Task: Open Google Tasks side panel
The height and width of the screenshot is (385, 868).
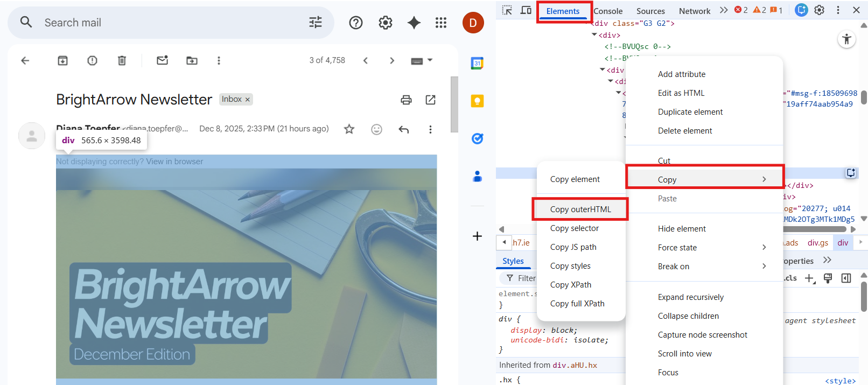Action: pos(477,138)
